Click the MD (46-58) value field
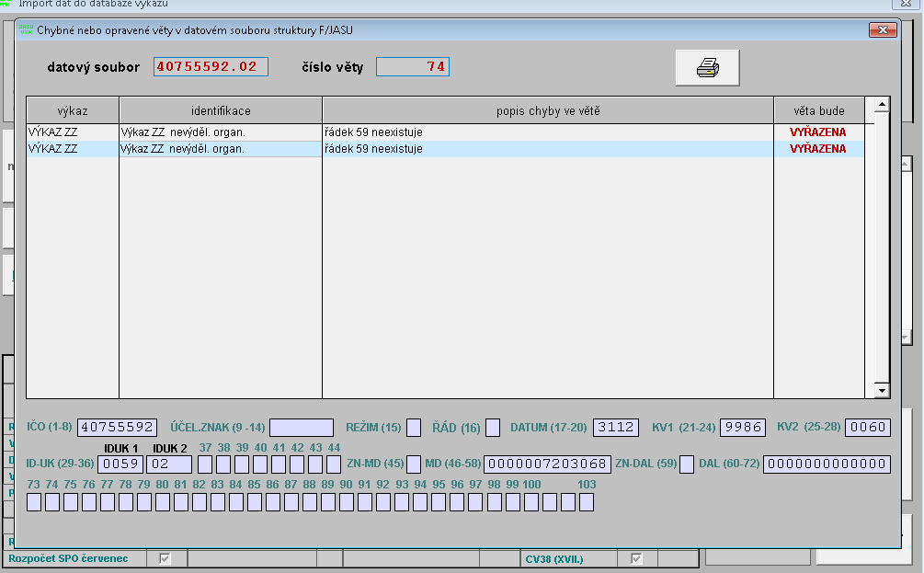 pyautogui.click(x=547, y=464)
